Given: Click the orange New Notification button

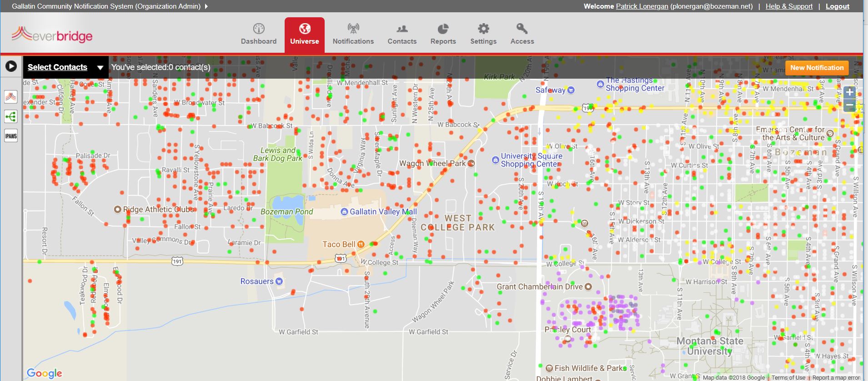Looking at the screenshot, I should [817, 68].
